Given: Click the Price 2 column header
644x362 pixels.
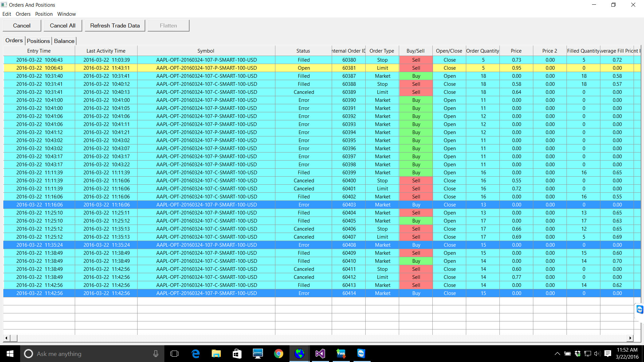Looking at the screenshot, I should [x=550, y=51].
